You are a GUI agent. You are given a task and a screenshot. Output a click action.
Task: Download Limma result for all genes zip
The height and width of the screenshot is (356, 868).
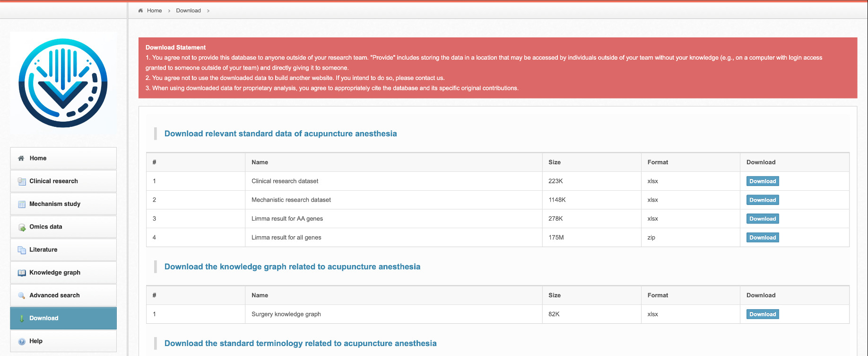[x=762, y=238]
